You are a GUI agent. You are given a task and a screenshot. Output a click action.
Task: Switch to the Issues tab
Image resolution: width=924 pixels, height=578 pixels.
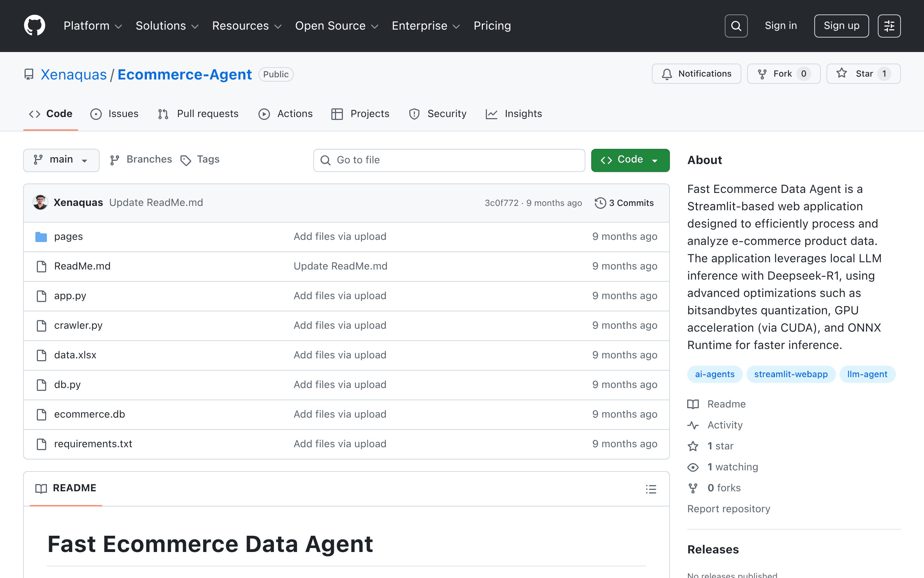coord(114,113)
